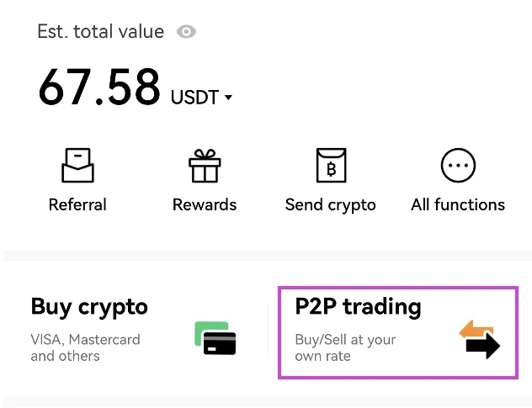Open All functions three-dot circle icon
This screenshot has width=532, height=408.
click(x=458, y=167)
